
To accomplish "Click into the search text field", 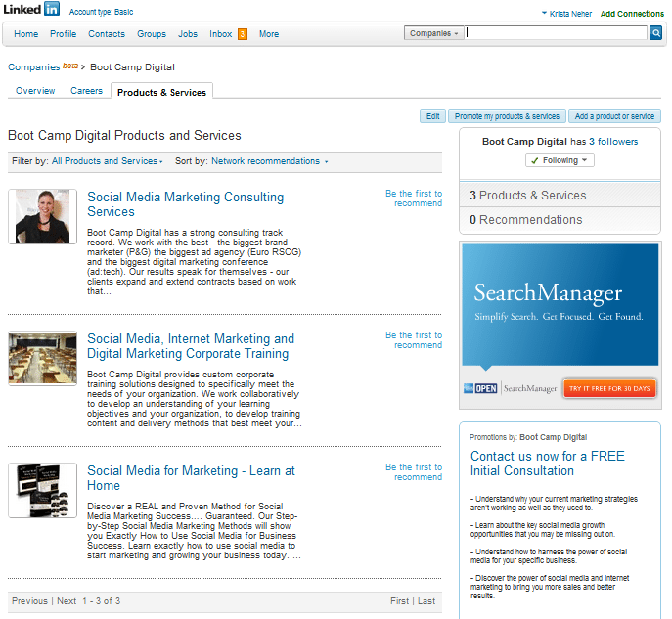I will [x=557, y=33].
